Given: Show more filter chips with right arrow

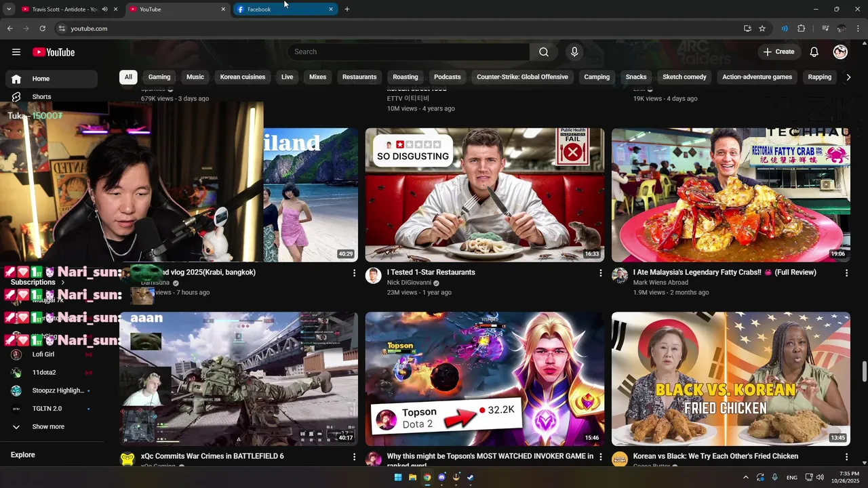Looking at the screenshot, I should tap(848, 77).
